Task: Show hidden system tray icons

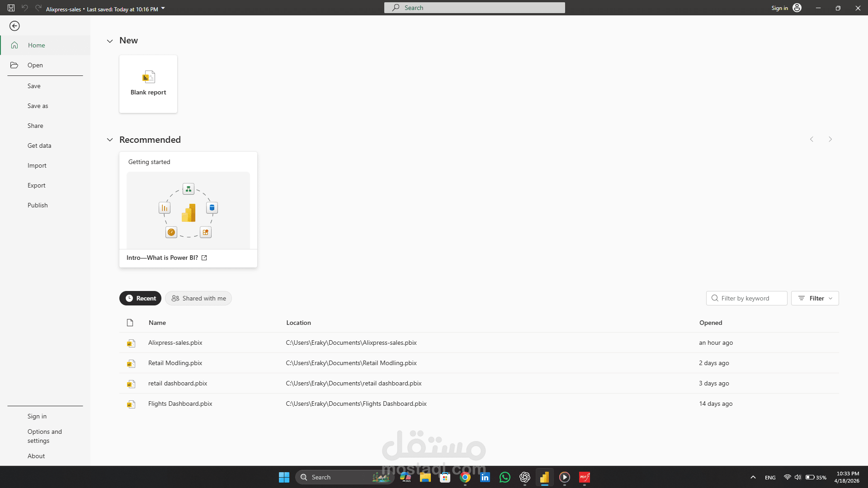Action: click(x=753, y=477)
